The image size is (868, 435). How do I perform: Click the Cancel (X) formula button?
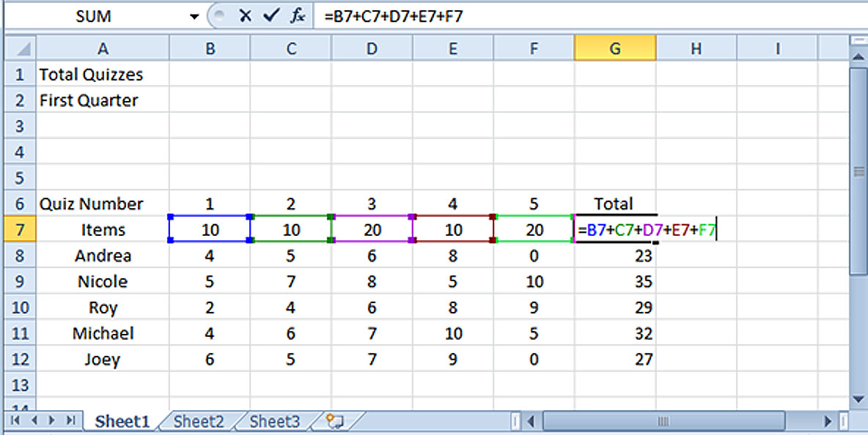[x=246, y=16]
